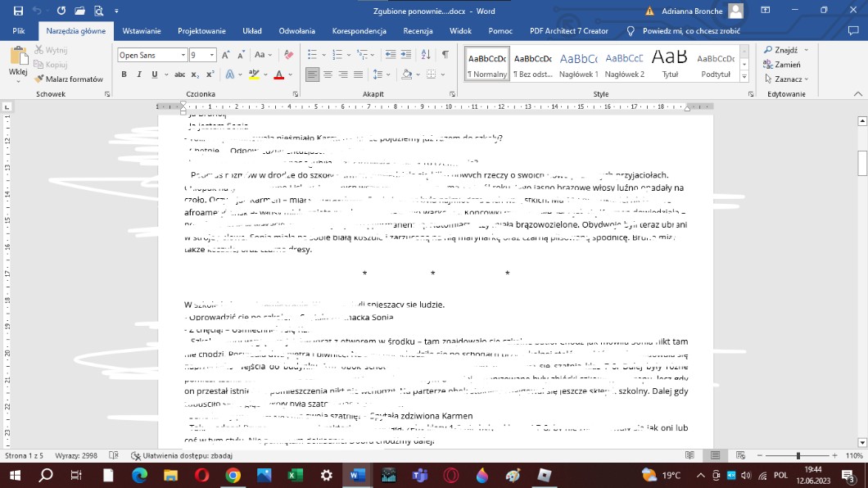This screenshot has height=488, width=868.
Task: Click the zoom slider in the status bar
Action: 798,455
